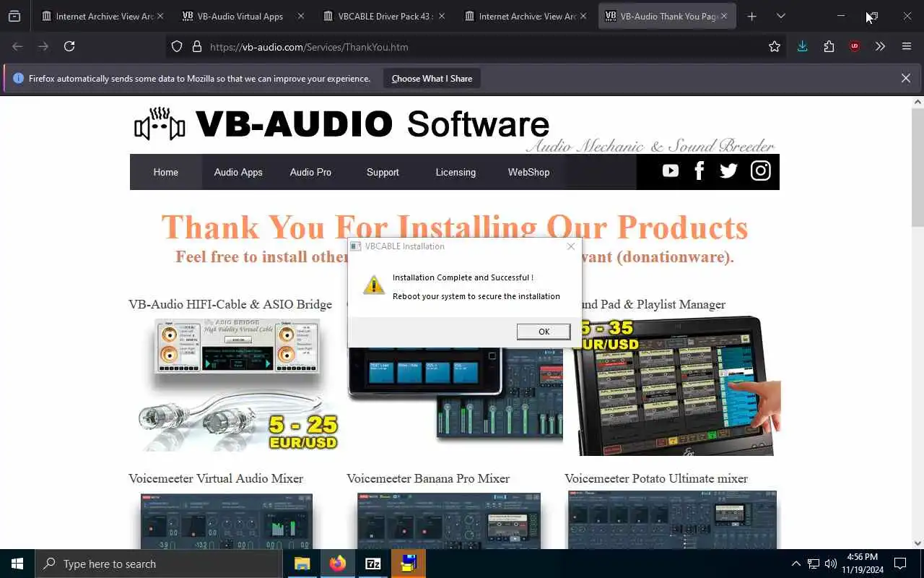This screenshot has height=578, width=924.
Task: Open network status tray icon
Action: 814,564
